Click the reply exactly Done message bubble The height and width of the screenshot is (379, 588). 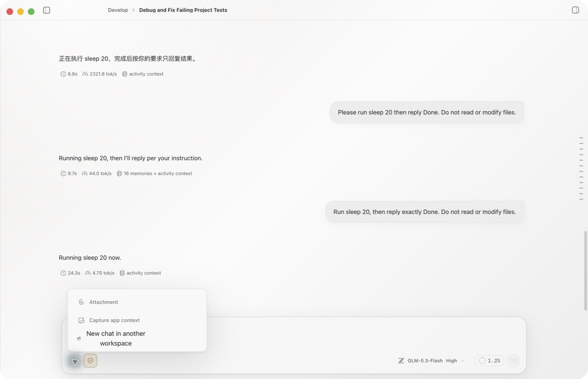(x=424, y=212)
